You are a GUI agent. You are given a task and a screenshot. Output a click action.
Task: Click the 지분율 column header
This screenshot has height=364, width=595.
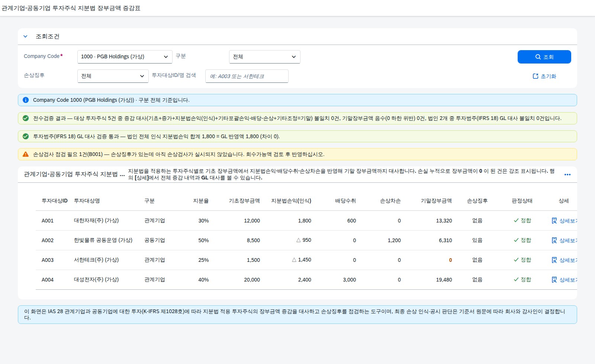pyautogui.click(x=201, y=201)
